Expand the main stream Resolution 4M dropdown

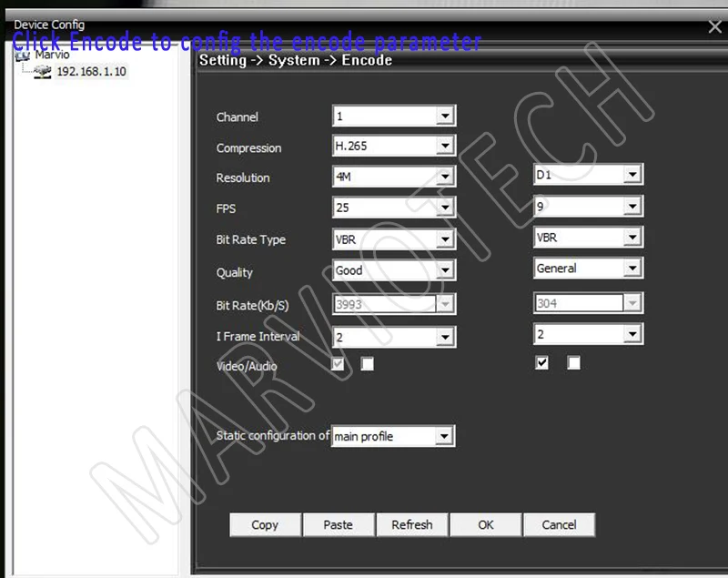pos(394,177)
